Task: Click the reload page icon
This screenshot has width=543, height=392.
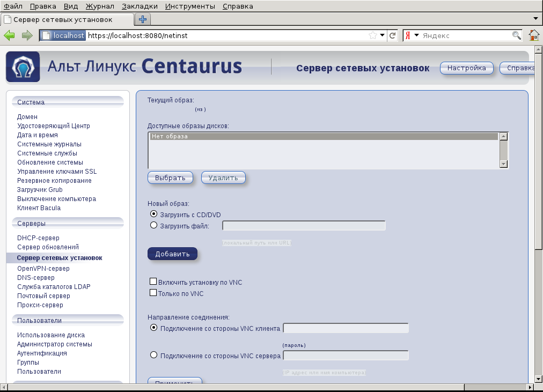Action: point(392,35)
